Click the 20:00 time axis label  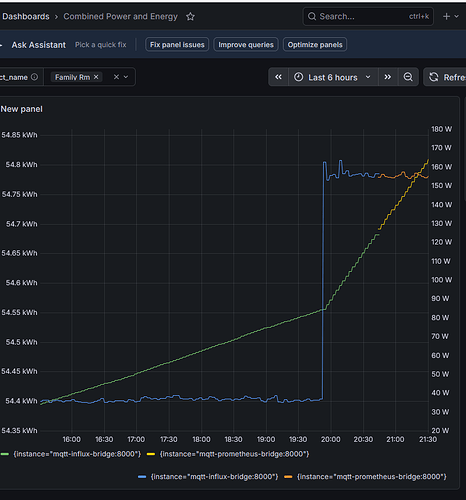click(x=330, y=439)
